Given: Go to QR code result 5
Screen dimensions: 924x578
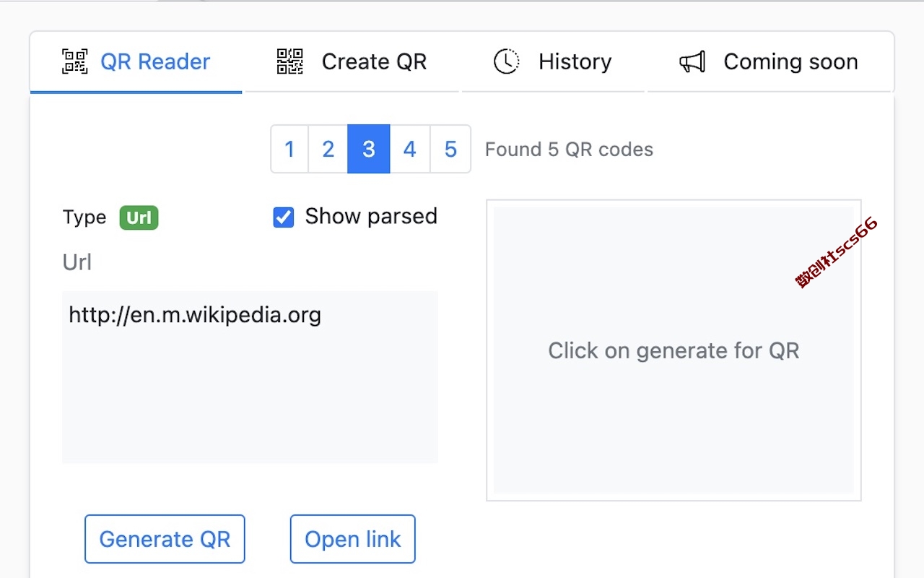Looking at the screenshot, I should [450, 149].
